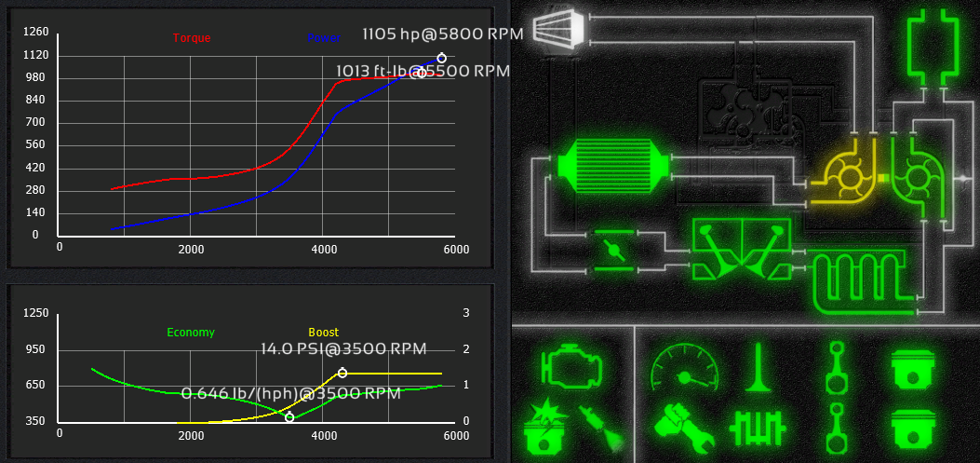Click the blue Power legend label
Viewport: 980px width, 463px height.
324,38
